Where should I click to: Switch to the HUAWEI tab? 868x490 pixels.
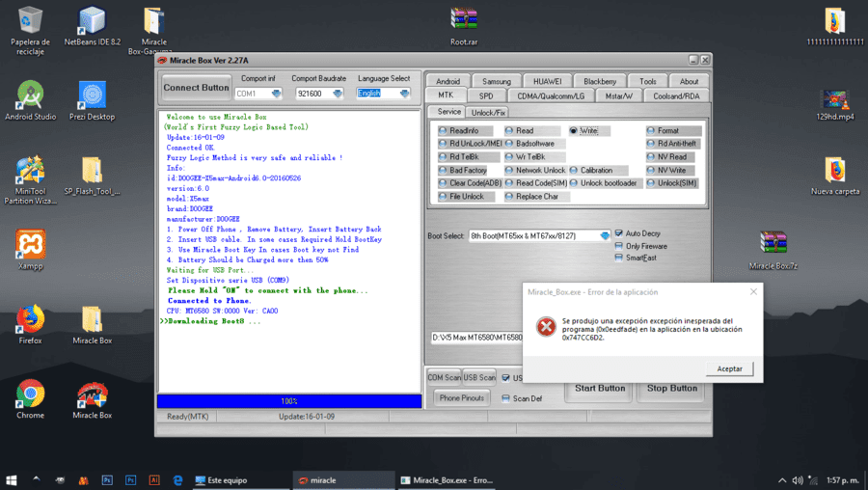point(547,81)
